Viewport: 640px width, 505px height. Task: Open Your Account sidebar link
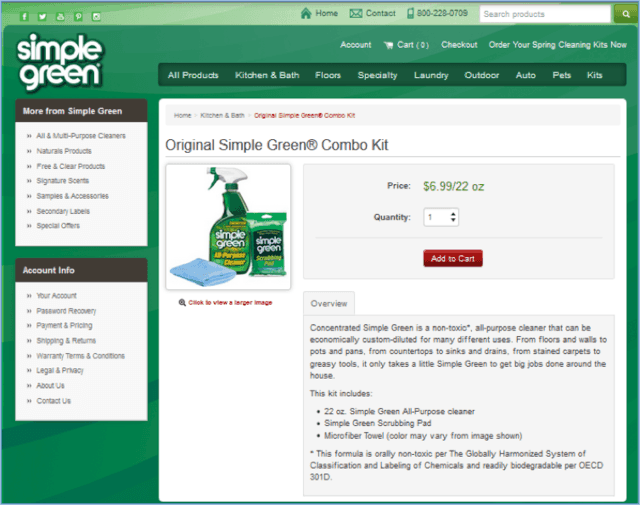[56, 296]
